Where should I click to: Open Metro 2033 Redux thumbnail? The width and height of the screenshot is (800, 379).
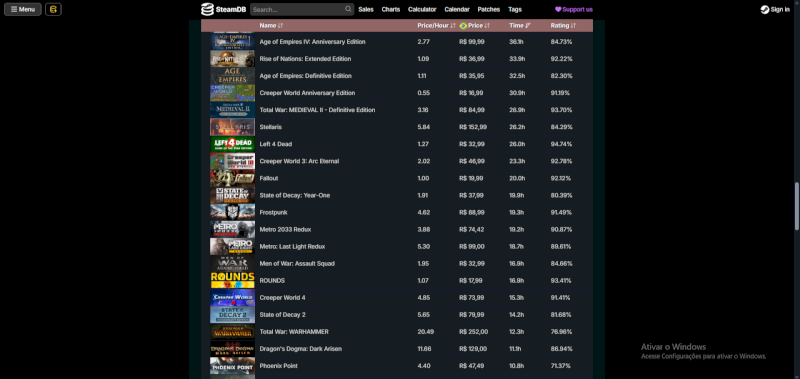tap(233, 230)
